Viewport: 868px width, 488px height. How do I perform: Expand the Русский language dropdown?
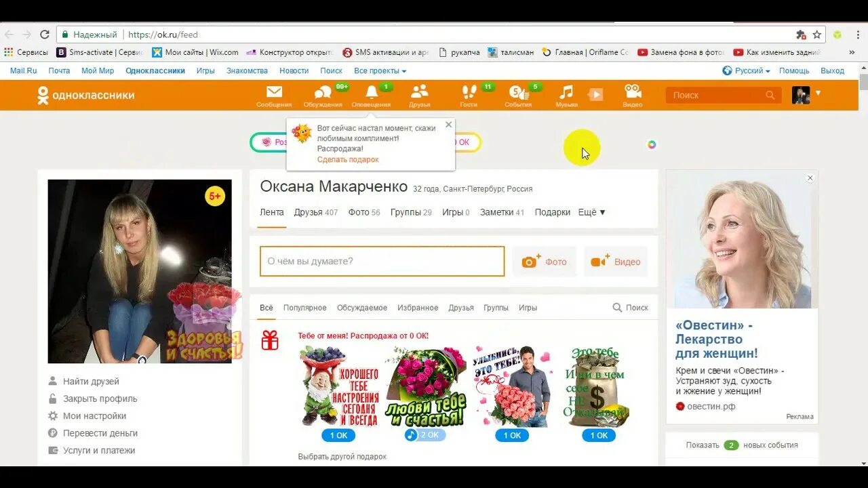tap(746, 70)
